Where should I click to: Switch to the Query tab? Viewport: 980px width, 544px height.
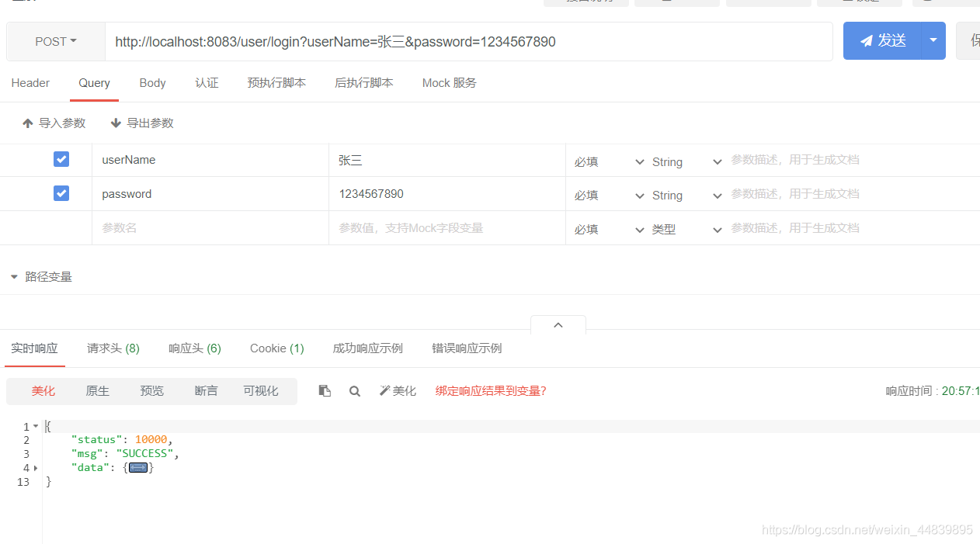[x=94, y=83]
